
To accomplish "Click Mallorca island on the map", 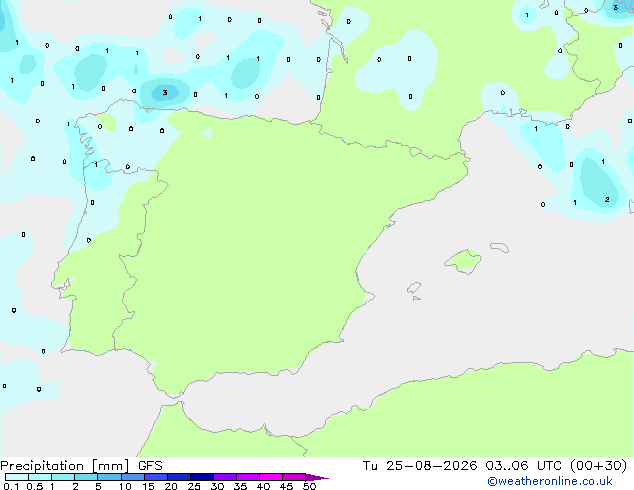I will click(x=464, y=261).
